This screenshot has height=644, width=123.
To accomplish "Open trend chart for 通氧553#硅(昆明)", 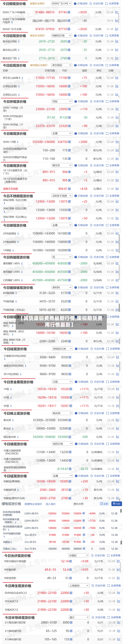I will point(118,366).
